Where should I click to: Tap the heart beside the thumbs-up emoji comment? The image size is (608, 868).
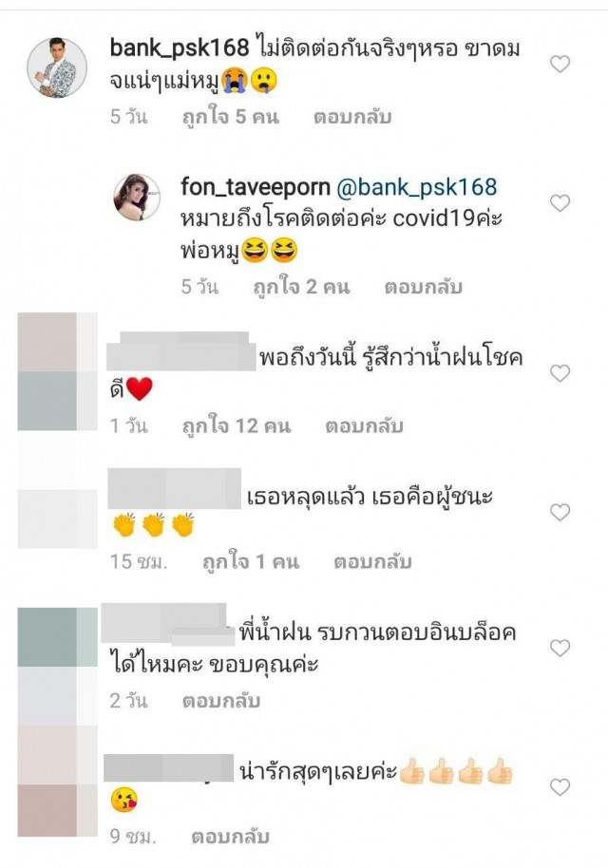coord(560,786)
